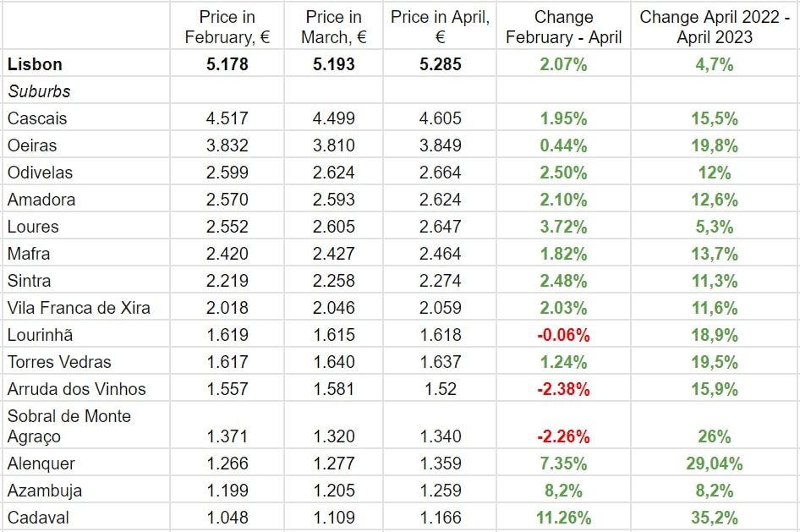The width and height of the screenshot is (800, 532).
Task: Select Arruda dos Vinhos -2.38% cell
Action: tap(563, 389)
